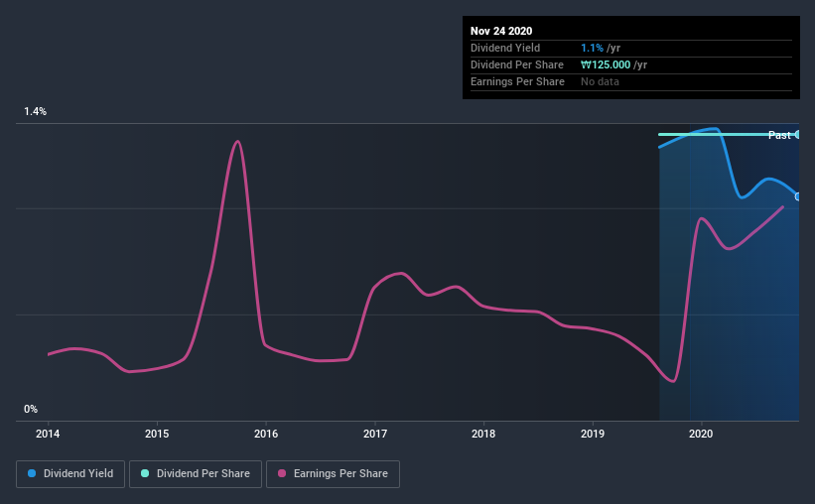The image size is (815, 504).
Task: Click the 2014 x-axis label
Action: (x=48, y=434)
